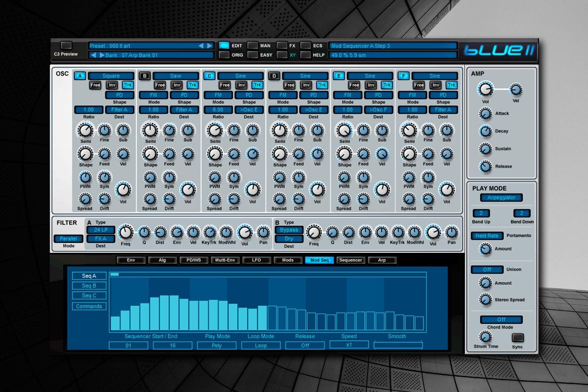Adjust the Stereo Spread knob

(485, 299)
